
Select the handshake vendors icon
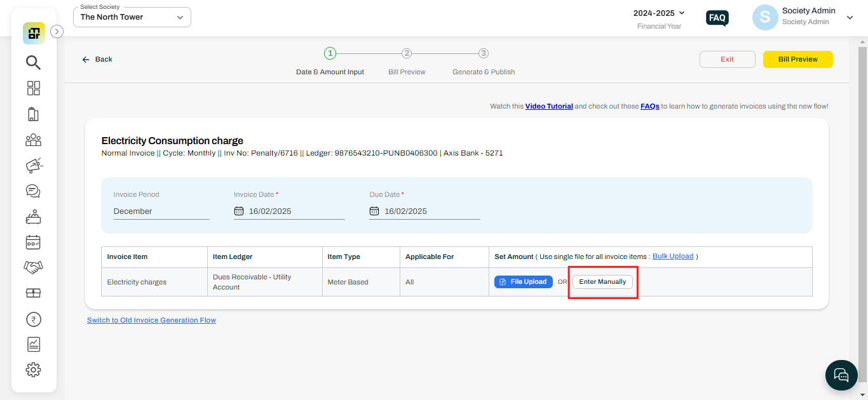33,267
